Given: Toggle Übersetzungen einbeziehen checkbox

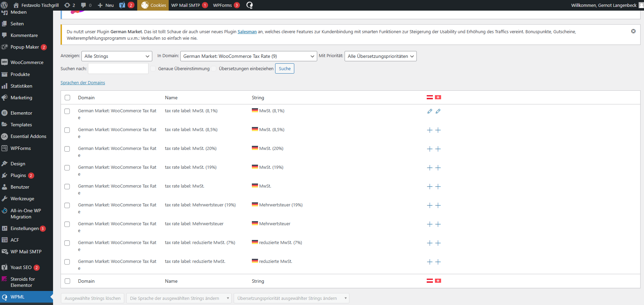Looking at the screenshot, I should tap(214, 68).
